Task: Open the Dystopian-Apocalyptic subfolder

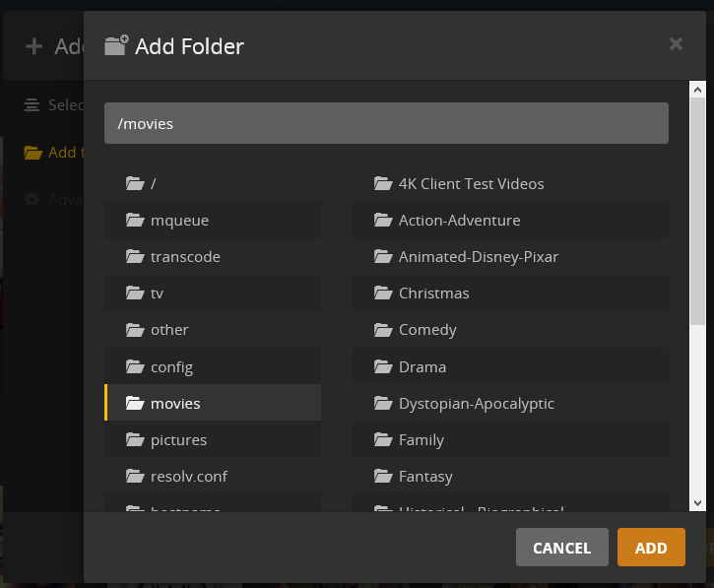Action: [510, 403]
